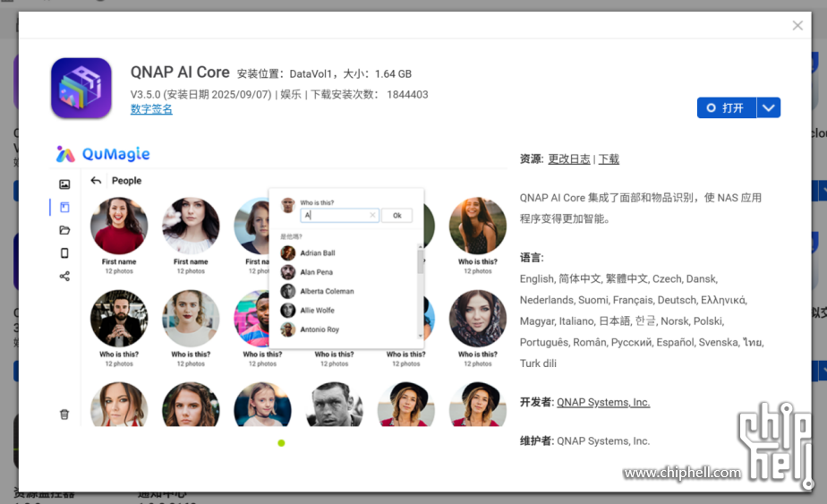Close the QNAP AI Core details dialog
Viewport: 827px width, 504px height.
(797, 25)
